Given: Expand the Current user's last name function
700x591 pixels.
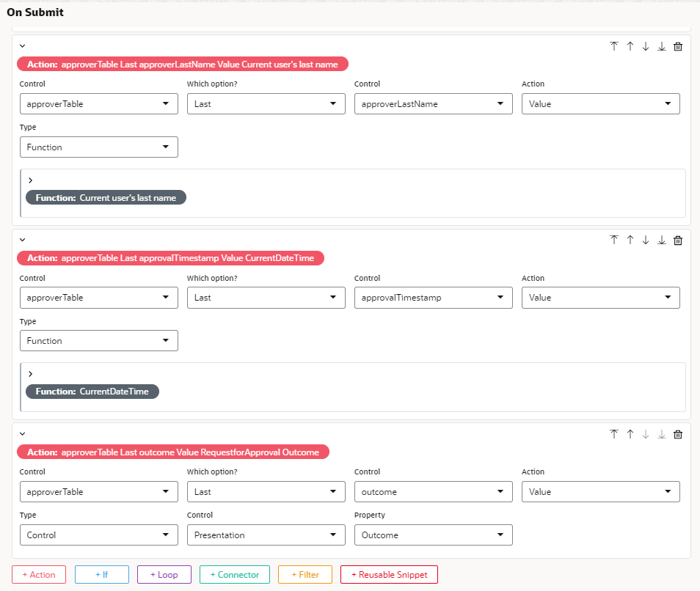Looking at the screenshot, I should point(30,180).
